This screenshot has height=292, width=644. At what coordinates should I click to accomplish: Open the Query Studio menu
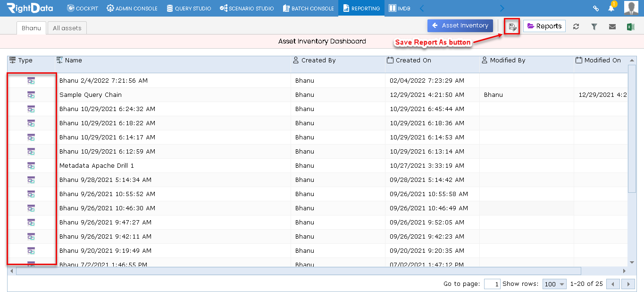coord(189,9)
